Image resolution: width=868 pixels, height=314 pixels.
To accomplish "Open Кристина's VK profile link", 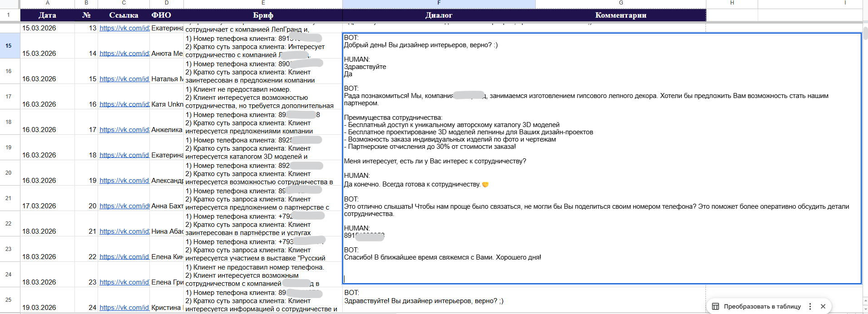I will 124,308.
